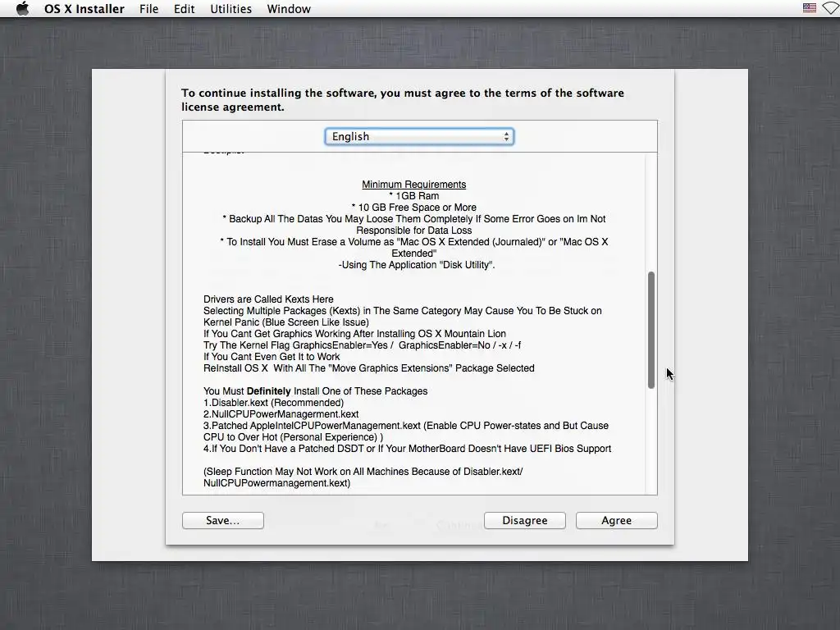Open the OS X Installer menu
Viewport: 840px width, 630px height.
pos(84,8)
